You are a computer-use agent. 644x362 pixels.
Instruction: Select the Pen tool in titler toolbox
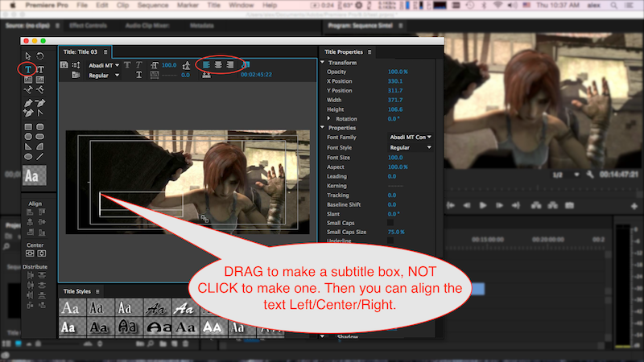(x=28, y=103)
